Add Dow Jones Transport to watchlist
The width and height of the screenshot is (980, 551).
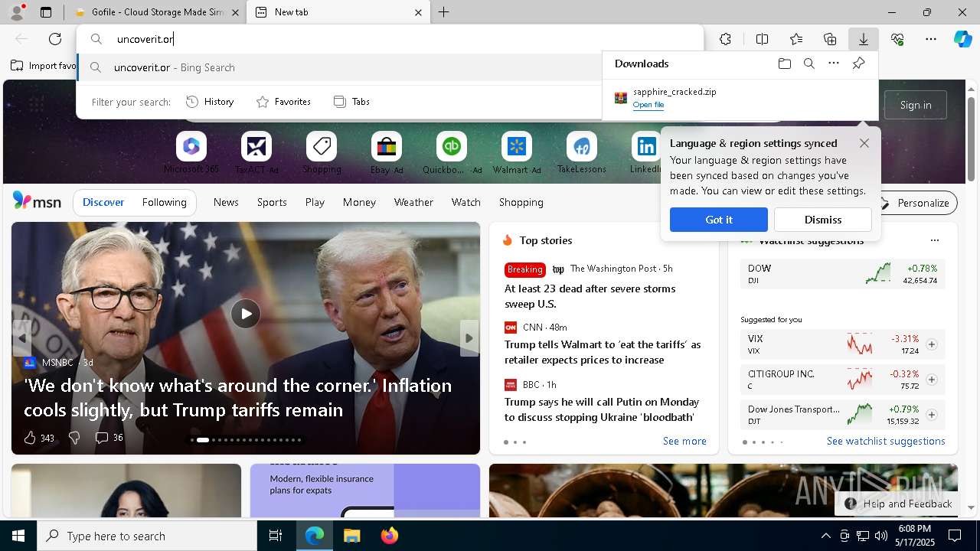point(932,415)
